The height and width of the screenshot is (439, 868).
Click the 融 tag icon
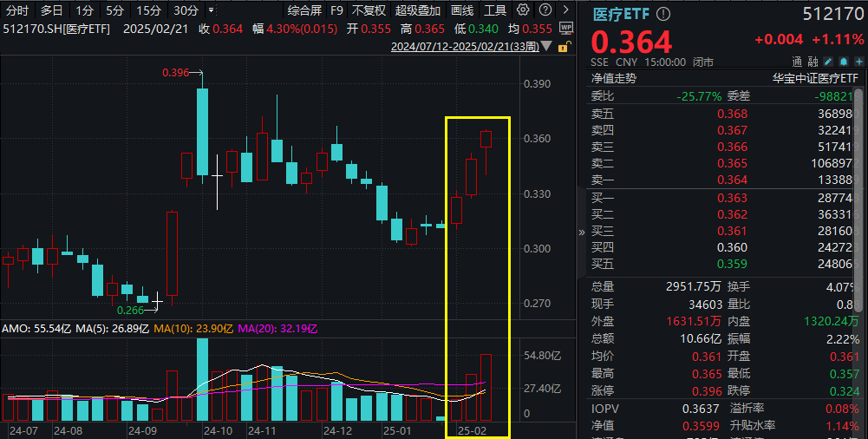(813, 62)
